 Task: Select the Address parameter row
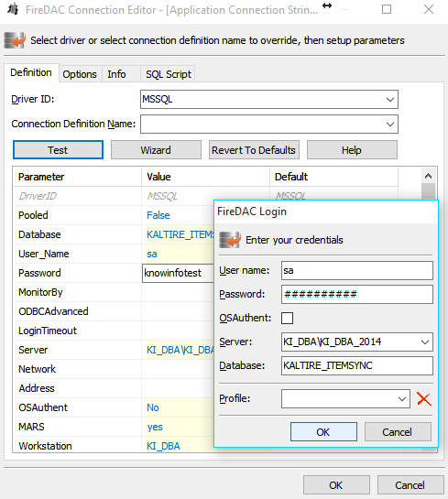pos(114,388)
